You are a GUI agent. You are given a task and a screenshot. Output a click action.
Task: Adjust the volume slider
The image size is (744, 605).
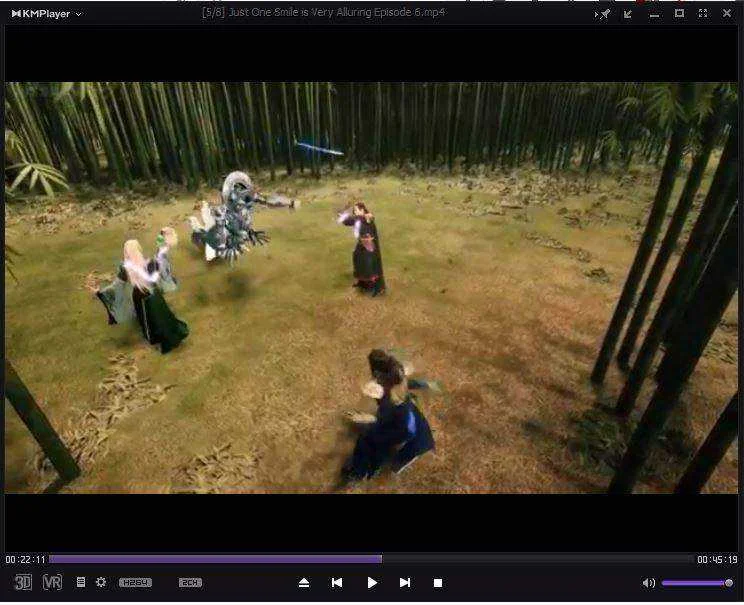tap(697, 583)
